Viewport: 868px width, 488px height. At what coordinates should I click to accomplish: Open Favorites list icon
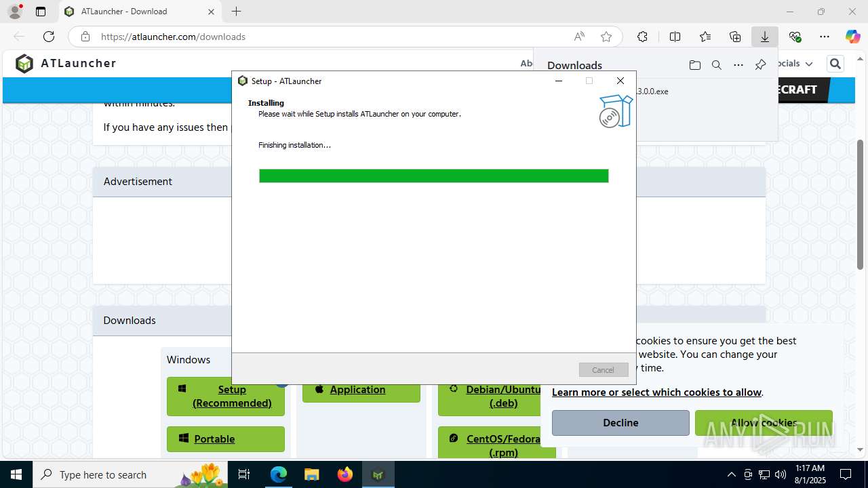coord(705,37)
